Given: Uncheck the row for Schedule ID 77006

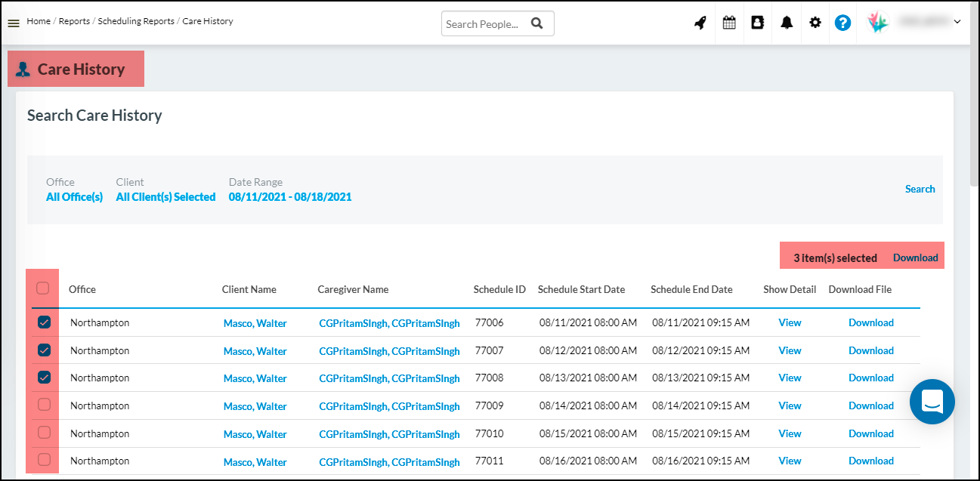Looking at the screenshot, I should click(44, 322).
